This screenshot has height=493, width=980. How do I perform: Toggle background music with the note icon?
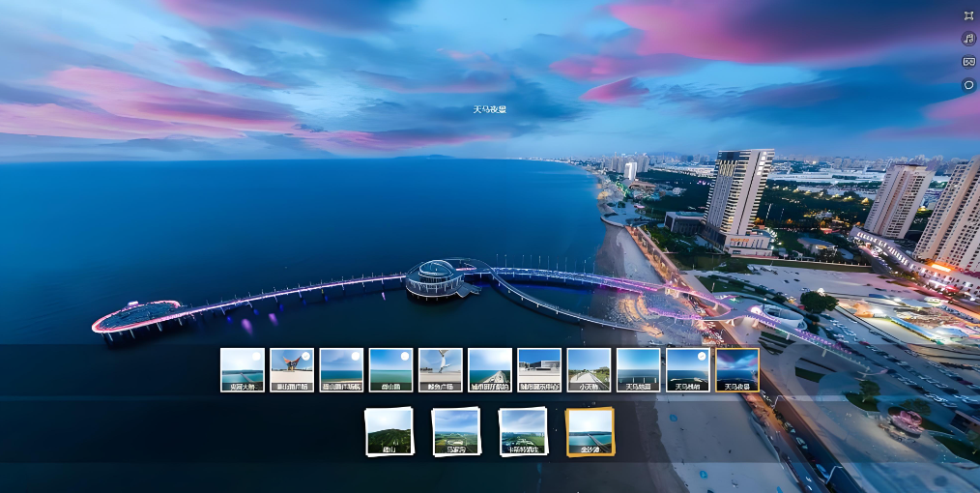[968, 39]
